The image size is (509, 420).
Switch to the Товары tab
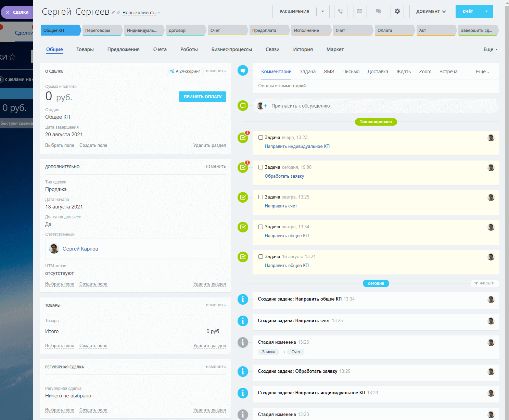85,49
